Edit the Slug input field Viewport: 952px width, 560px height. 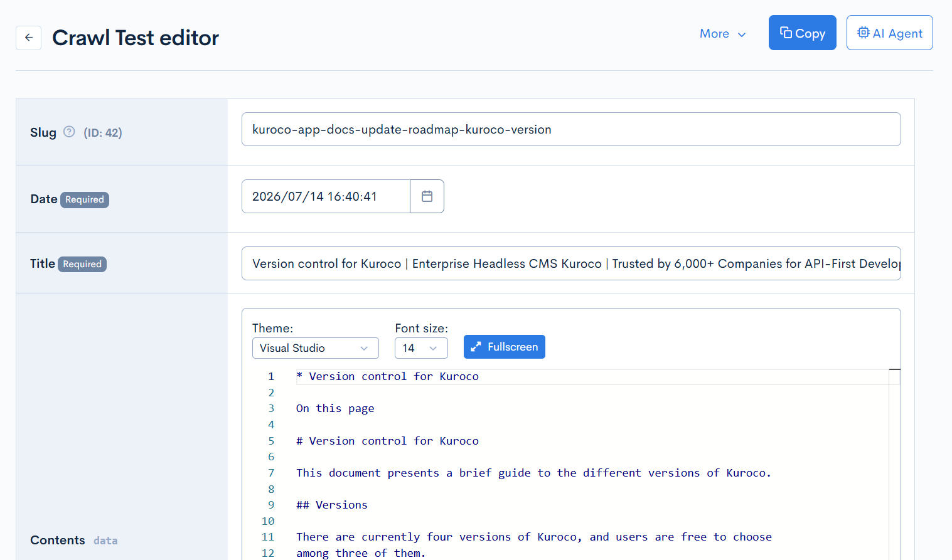click(571, 129)
